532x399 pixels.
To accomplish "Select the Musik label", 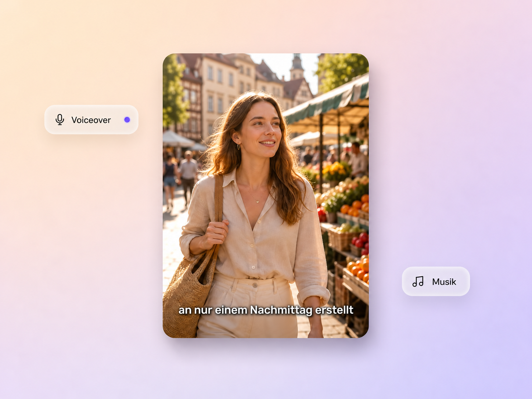I will (x=444, y=282).
